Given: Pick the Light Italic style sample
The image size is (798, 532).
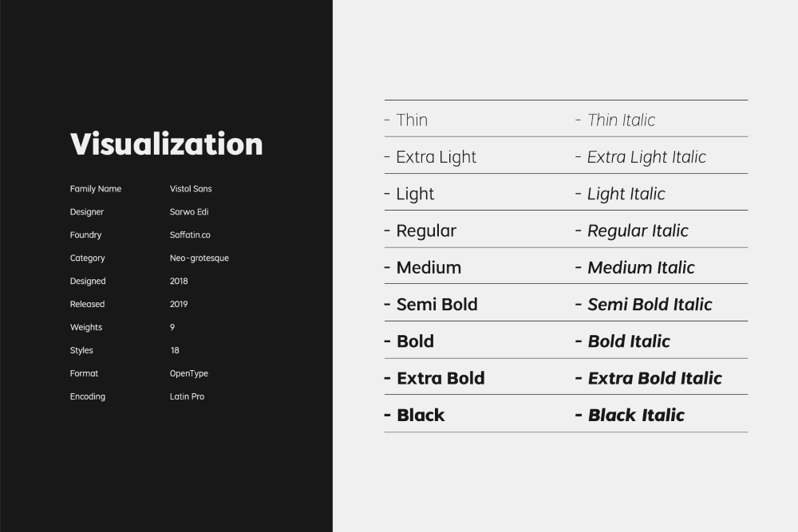Looking at the screenshot, I should pyautogui.click(x=626, y=194).
